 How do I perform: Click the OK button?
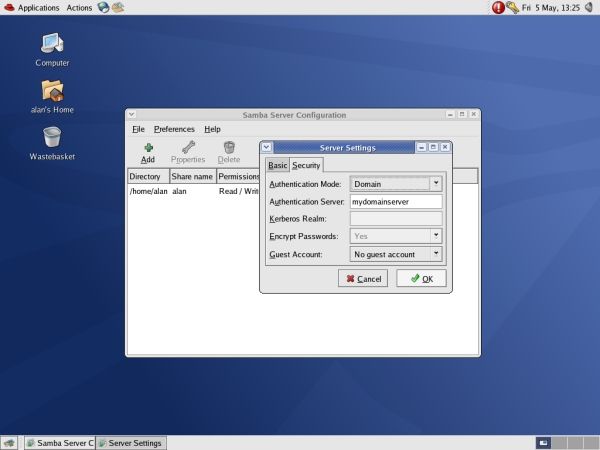421,279
